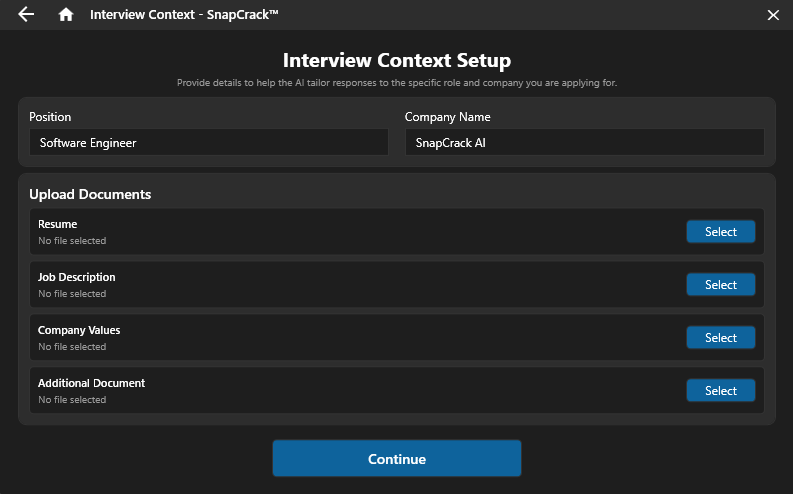Viewport: 793px width, 494px height.
Task: Go back using the left arrow icon
Action: 26,15
